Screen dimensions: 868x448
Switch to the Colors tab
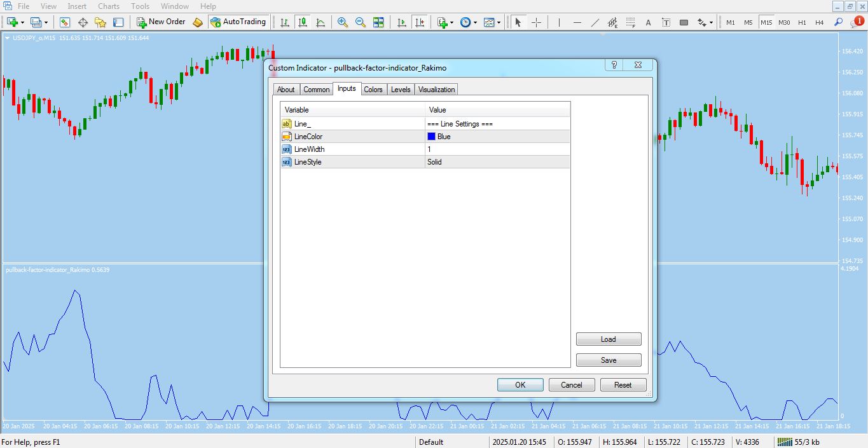(x=373, y=90)
